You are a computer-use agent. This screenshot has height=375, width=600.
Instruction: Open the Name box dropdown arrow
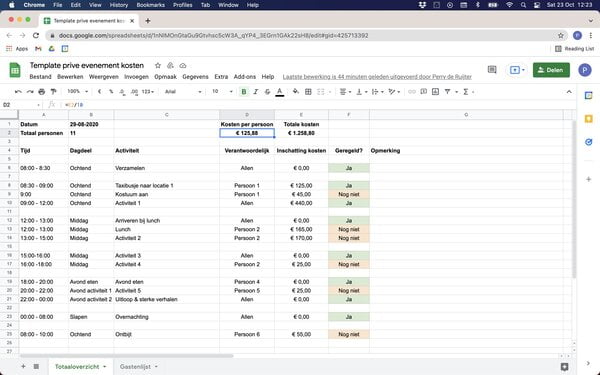[38, 105]
